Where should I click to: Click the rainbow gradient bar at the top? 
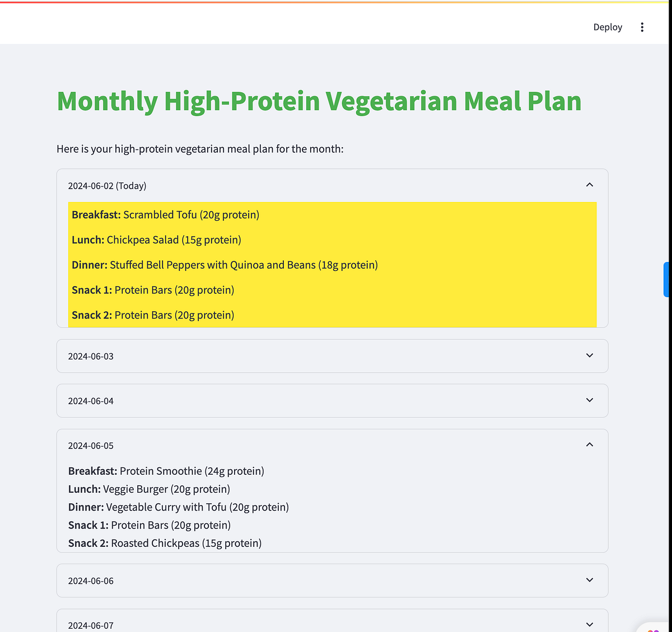tap(336, 2)
